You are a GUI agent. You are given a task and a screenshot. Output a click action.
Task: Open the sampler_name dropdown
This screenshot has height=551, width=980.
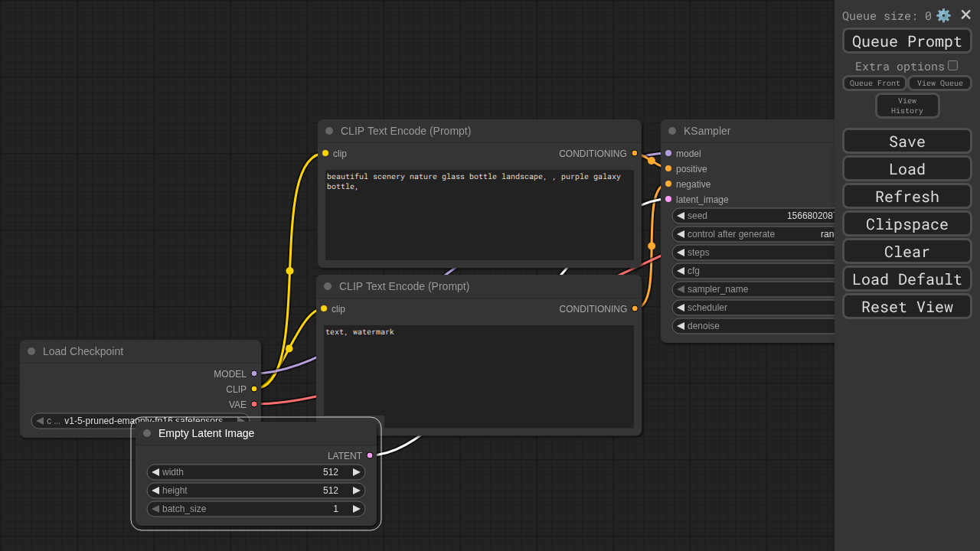(x=754, y=289)
